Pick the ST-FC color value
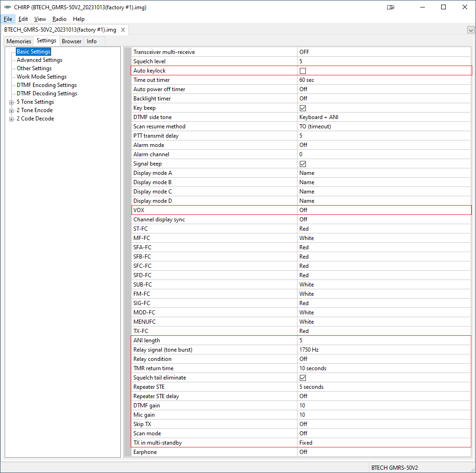The width and height of the screenshot is (476, 473). coord(383,229)
